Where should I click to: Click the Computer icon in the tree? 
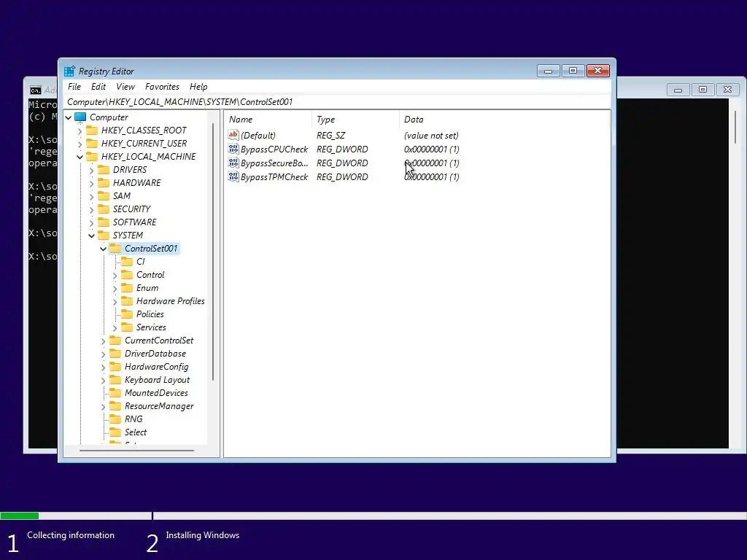point(80,117)
